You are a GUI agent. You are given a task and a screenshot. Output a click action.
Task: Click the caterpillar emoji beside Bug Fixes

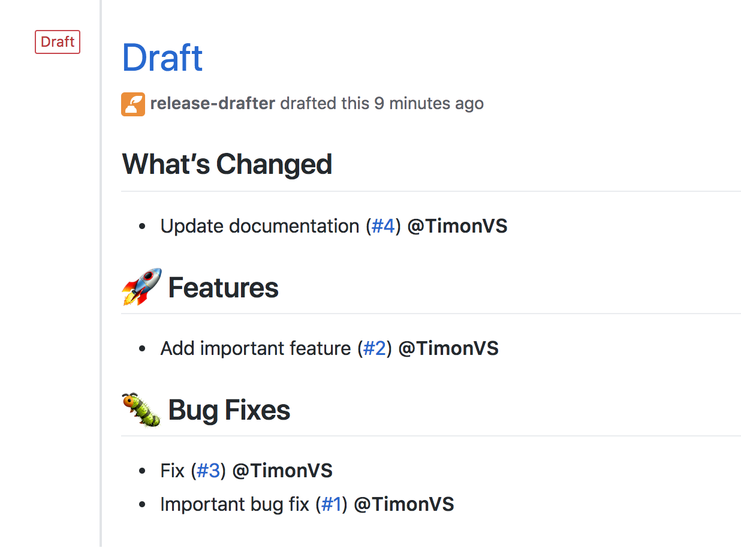point(141,410)
